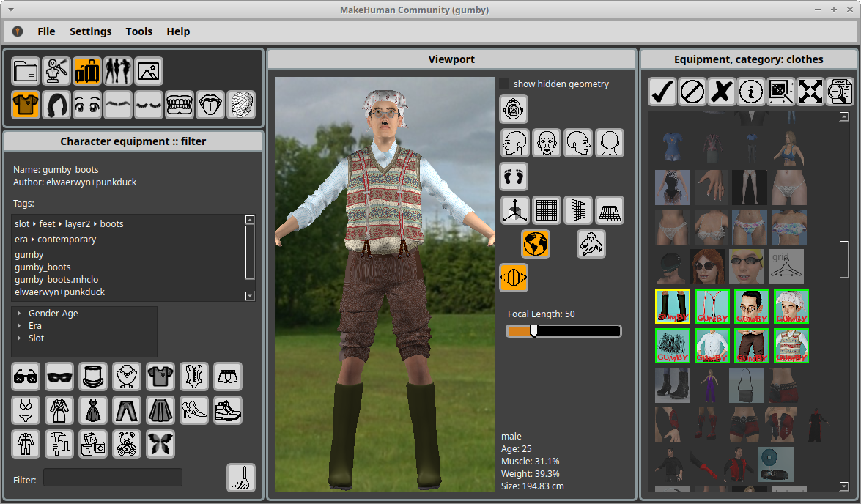The height and width of the screenshot is (504, 861).
Task: Click the info icon in equipment toolbar
Action: (x=751, y=92)
